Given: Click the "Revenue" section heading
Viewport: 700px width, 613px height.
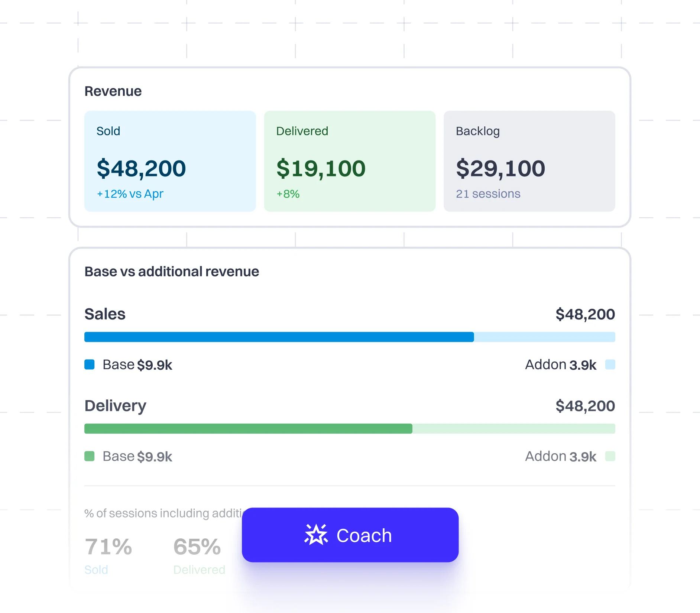Looking at the screenshot, I should (113, 91).
